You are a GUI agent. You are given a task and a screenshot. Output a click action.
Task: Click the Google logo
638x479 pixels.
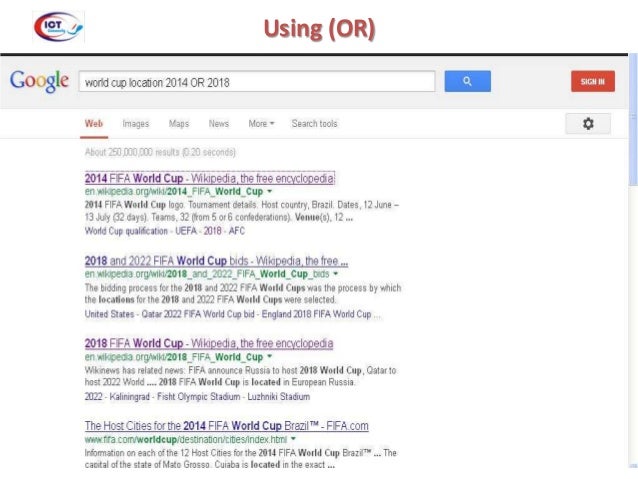coord(39,81)
